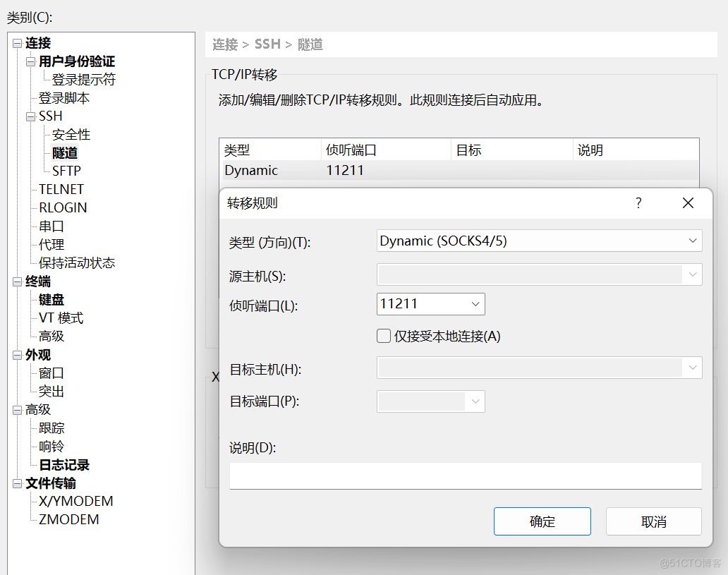The width and height of the screenshot is (728, 575).
Task: Select the RLOGIN category
Action: pyautogui.click(x=62, y=207)
